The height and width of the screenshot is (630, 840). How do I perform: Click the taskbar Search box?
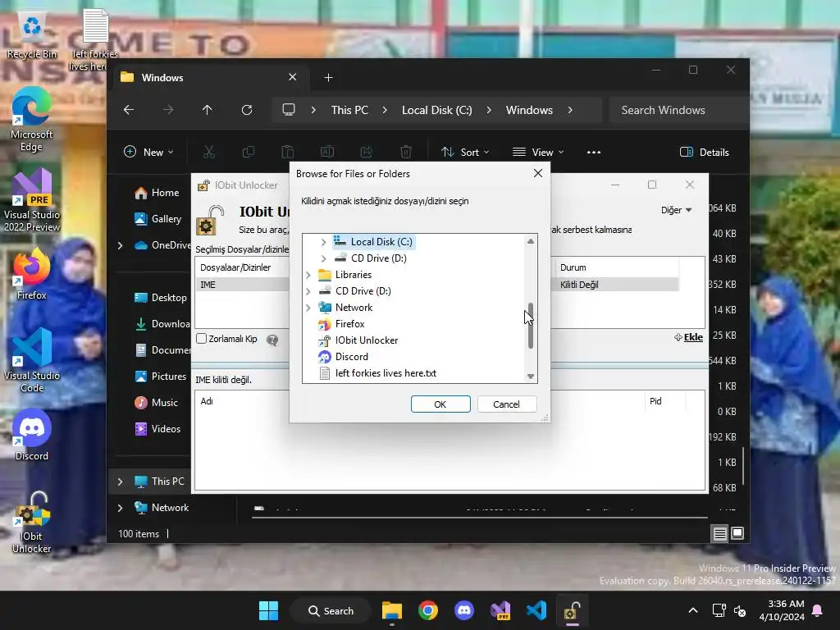pyautogui.click(x=331, y=610)
